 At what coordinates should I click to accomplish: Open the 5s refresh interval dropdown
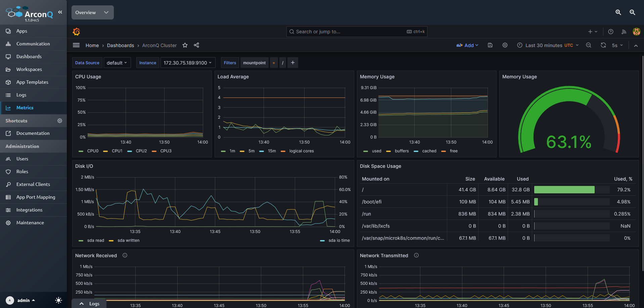(x=617, y=45)
